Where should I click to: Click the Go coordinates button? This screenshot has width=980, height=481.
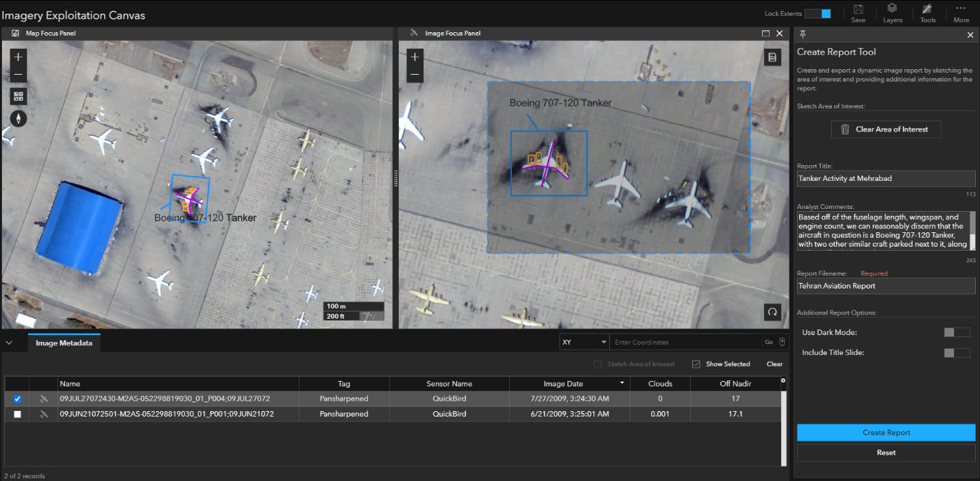coord(769,342)
